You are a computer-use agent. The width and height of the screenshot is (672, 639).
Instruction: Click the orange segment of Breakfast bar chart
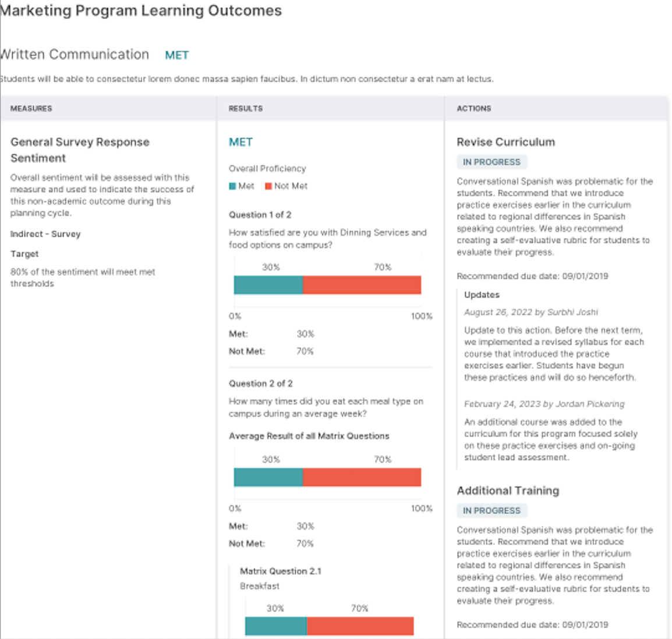360,626
